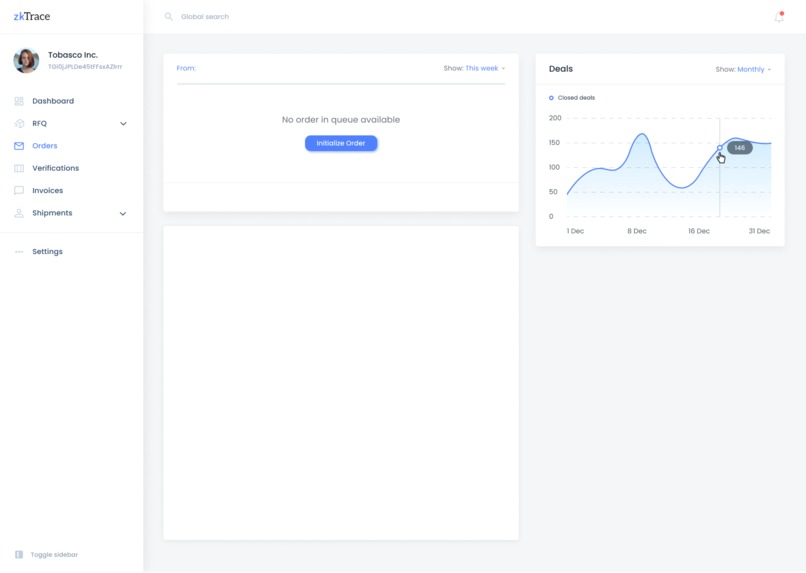Viewport: 806px width, 573px height.
Task: Click the Settings dots icon
Action: tap(19, 252)
